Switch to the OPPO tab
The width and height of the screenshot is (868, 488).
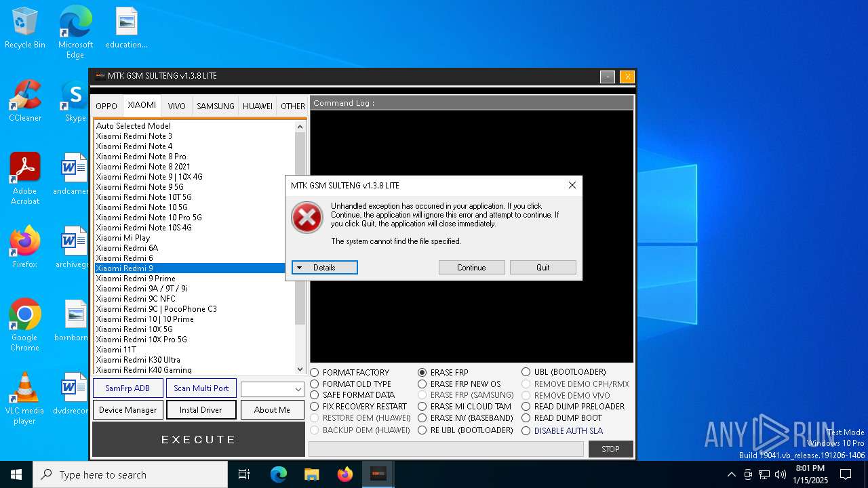[x=106, y=106]
